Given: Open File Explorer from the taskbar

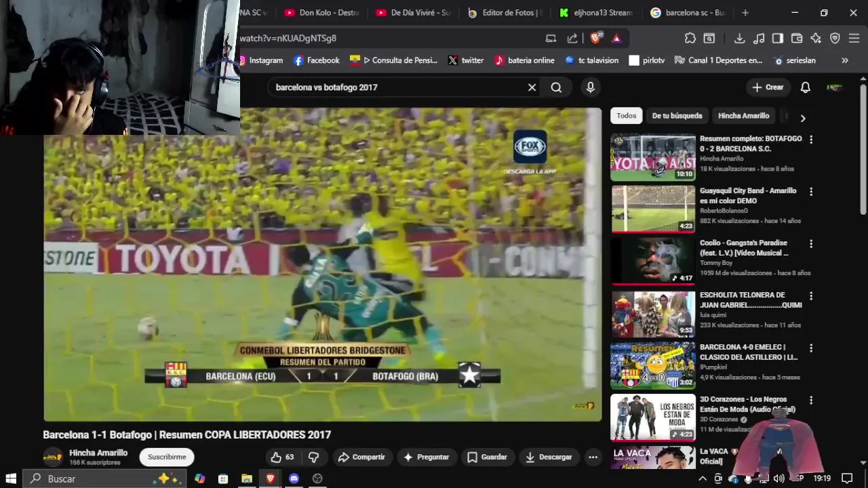Looking at the screenshot, I should pyautogui.click(x=247, y=479).
